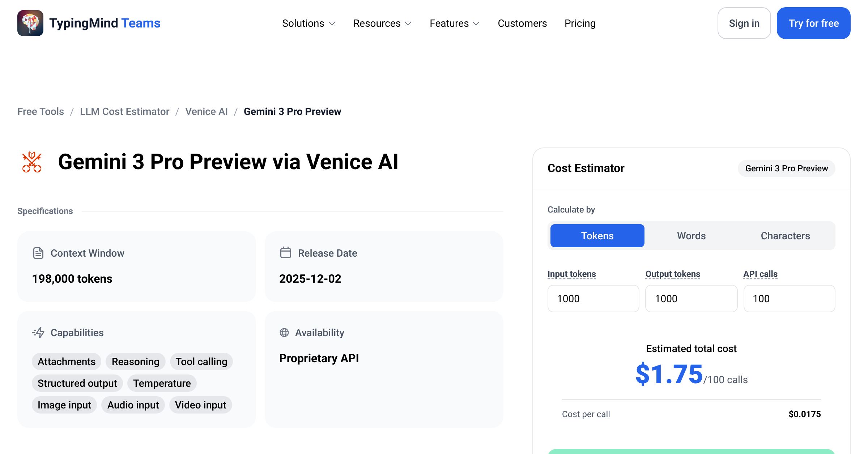This screenshot has height=454, width=868.
Task: Click the Input tokens dotted label
Action: click(572, 274)
